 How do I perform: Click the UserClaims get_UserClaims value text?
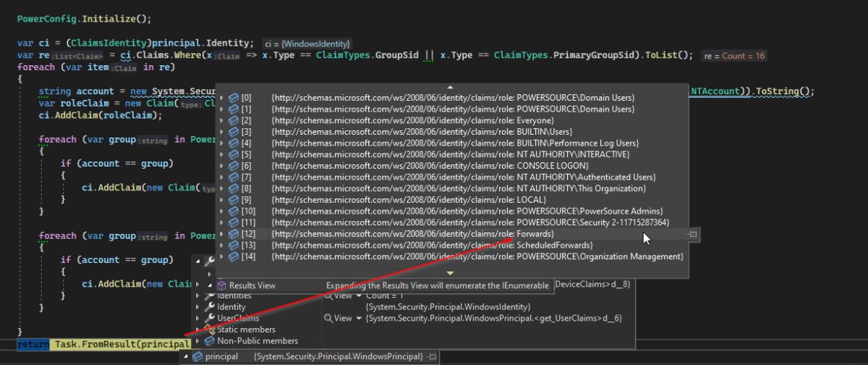pos(495,318)
